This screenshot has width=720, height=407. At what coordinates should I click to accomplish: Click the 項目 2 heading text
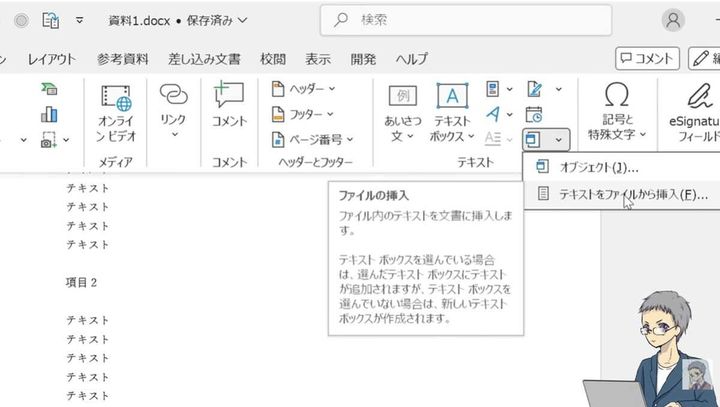coord(81,283)
